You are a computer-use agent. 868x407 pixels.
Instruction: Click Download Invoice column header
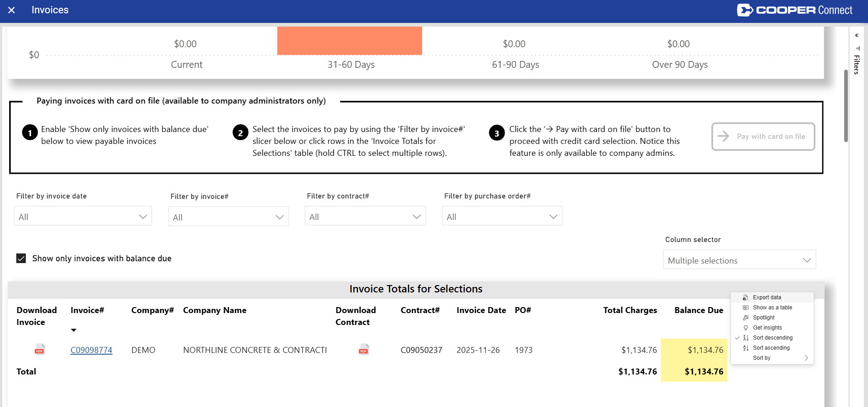pyautogui.click(x=37, y=316)
